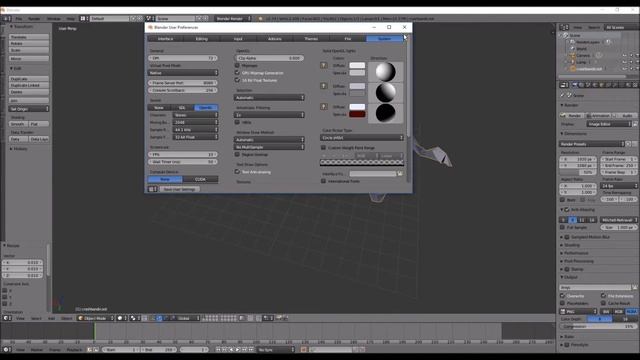Switch to the File preferences tab
Viewport: 640px width, 360px height.
click(x=347, y=39)
